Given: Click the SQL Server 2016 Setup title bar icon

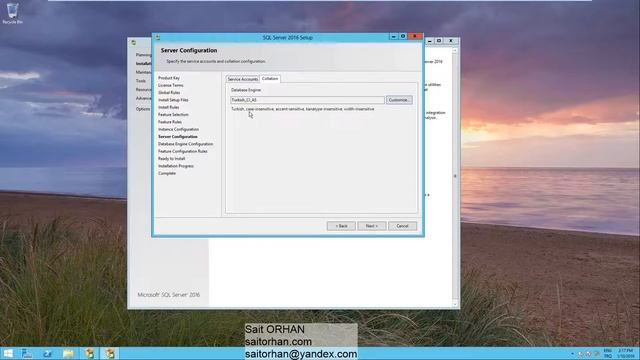Looking at the screenshot, I should pos(158,38).
